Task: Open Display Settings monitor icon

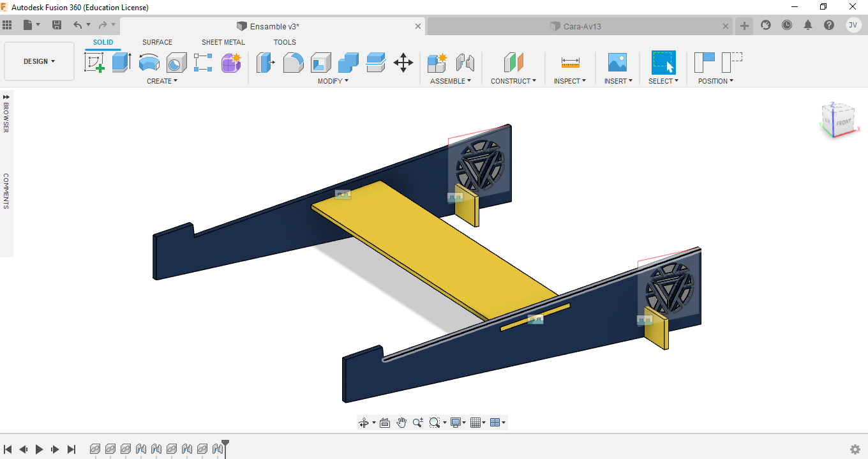Action: [456, 423]
